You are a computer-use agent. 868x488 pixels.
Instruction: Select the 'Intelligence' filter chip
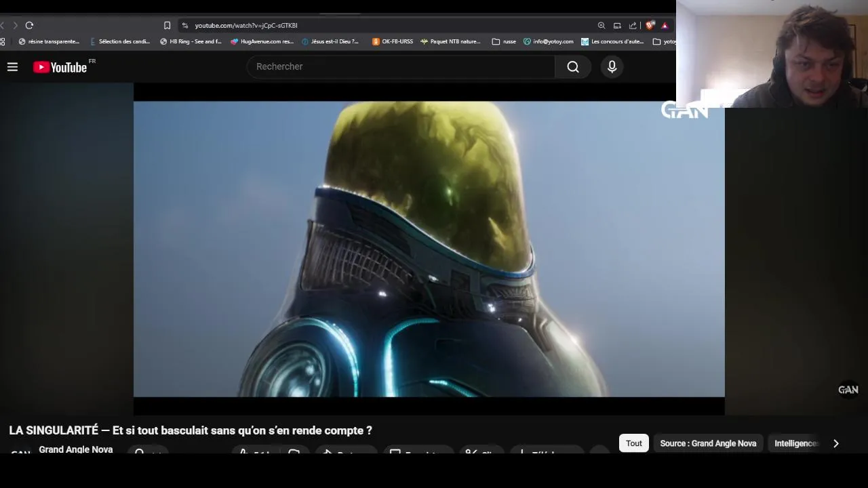pos(797,443)
